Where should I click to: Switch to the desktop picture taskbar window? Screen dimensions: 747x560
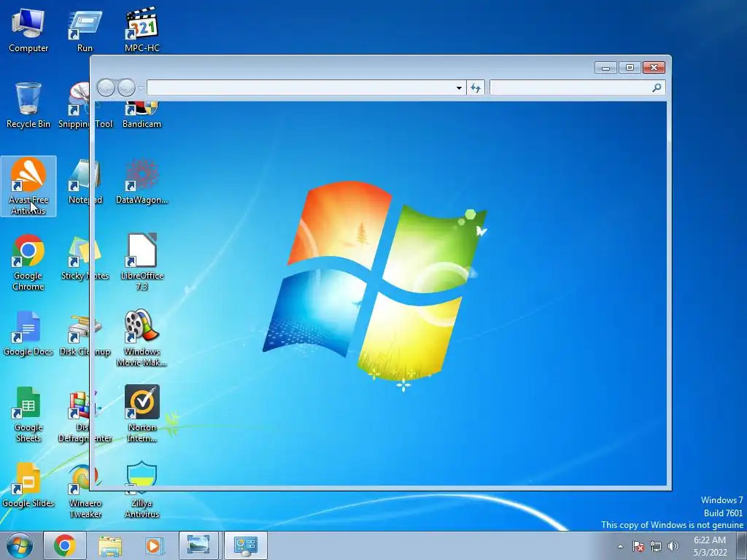pyautogui.click(x=198, y=545)
